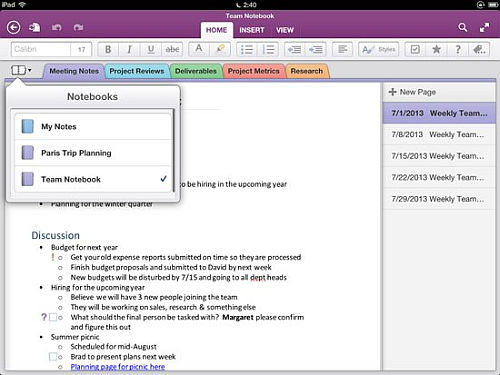Switch to the INSERT ribbon tab

tap(252, 30)
